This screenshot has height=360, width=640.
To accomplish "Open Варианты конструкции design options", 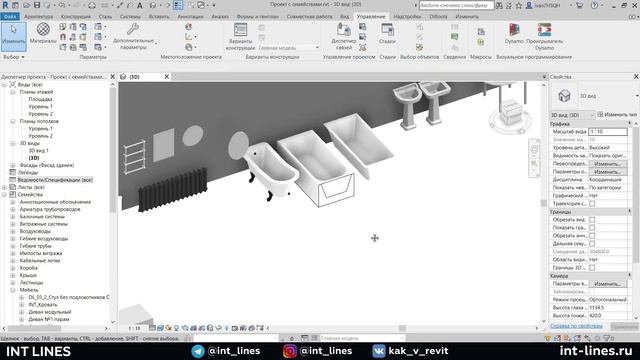I will click(x=240, y=36).
